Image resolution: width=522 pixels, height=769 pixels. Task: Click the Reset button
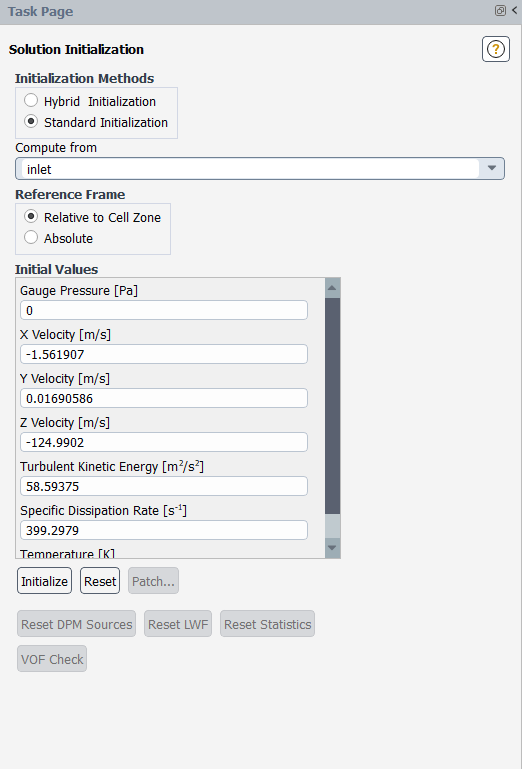tap(100, 581)
